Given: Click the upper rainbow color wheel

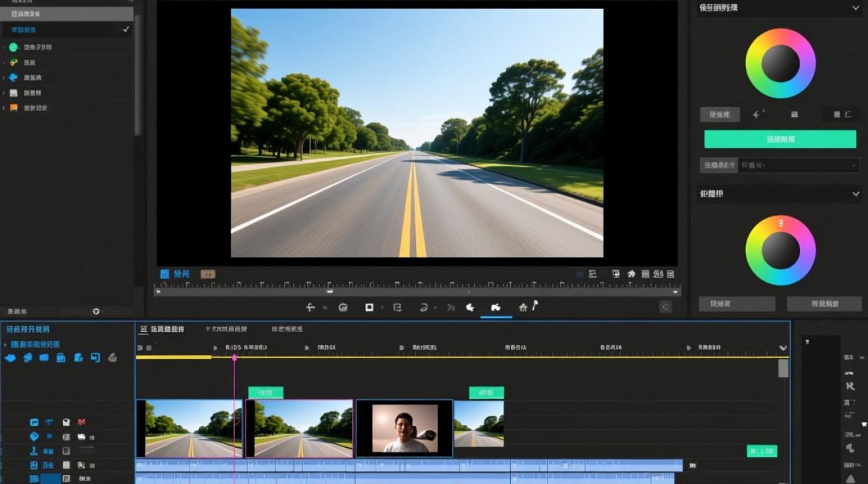Looking at the screenshot, I should [x=781, y=63].
